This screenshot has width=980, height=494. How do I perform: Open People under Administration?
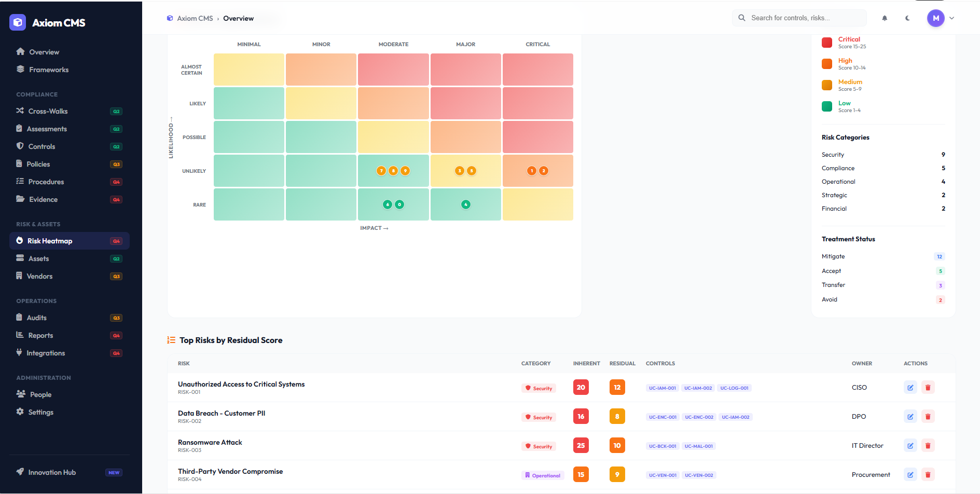point(39,394)
